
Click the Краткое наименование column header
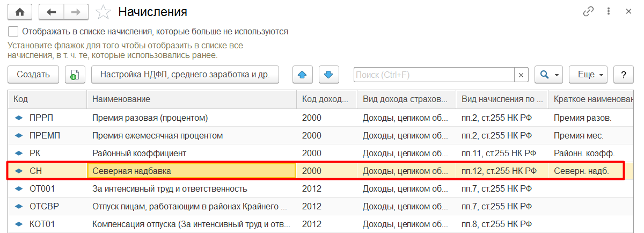(591, 99)
